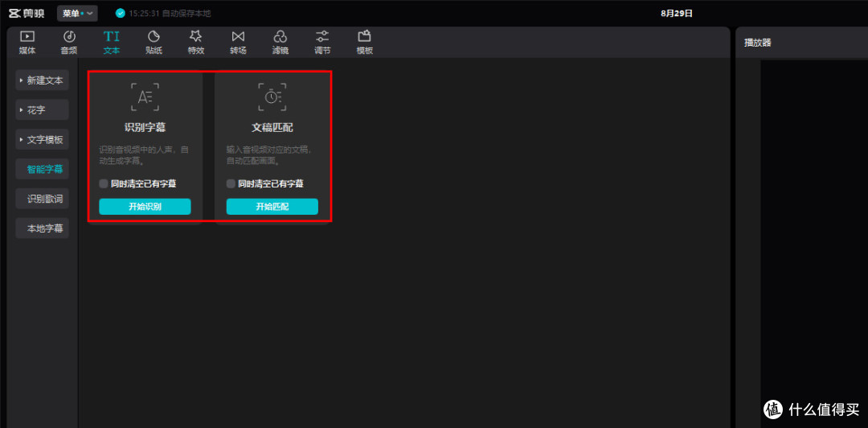Click the auto-save checkmark status icon
The width and height of the screenshot is (868, 428).
[120, 14]
